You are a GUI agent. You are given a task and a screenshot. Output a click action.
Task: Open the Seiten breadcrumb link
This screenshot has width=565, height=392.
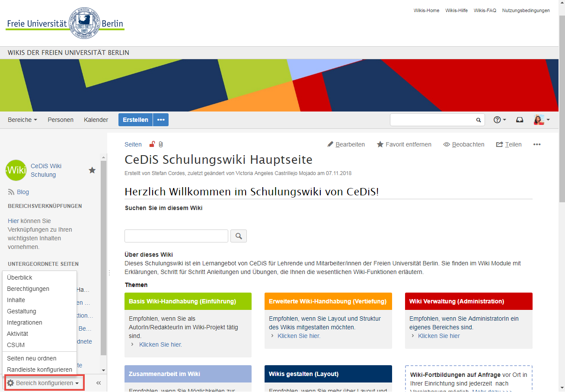point(133,144)
